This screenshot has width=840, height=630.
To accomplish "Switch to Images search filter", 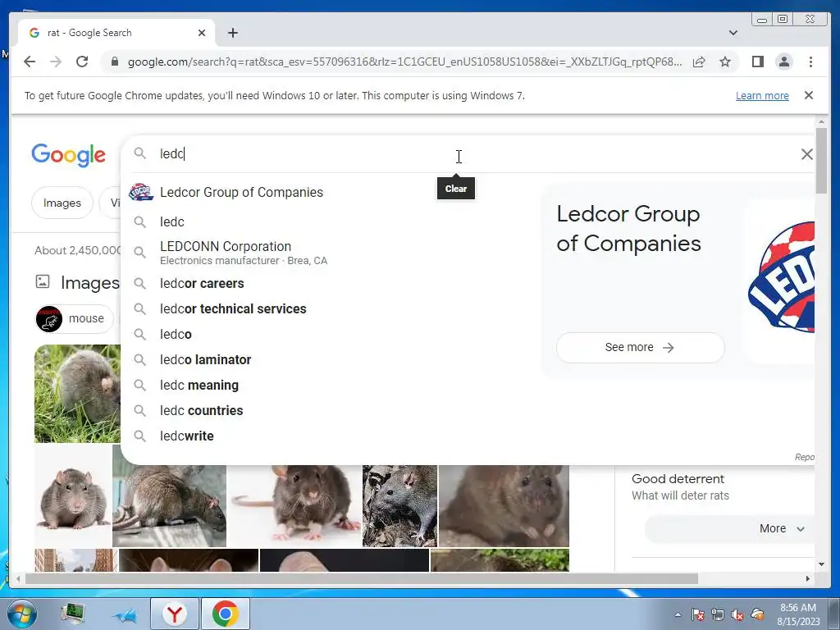I will click(62, 203).
